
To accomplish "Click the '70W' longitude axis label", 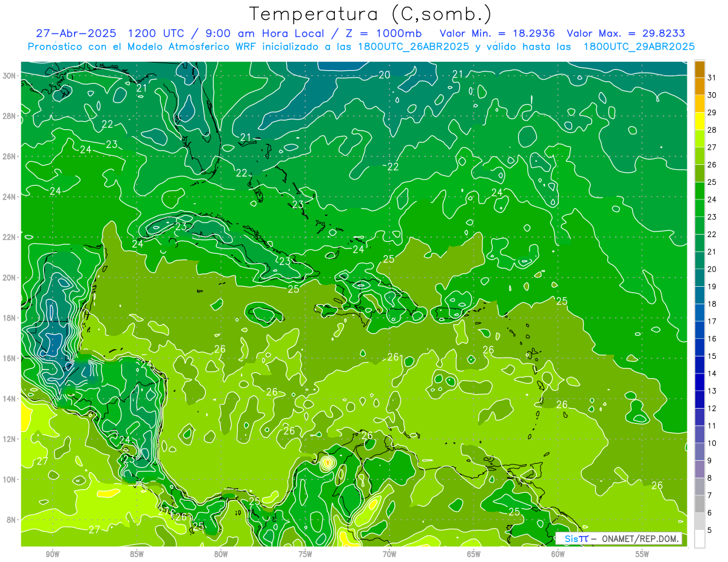I will (389, 554).
